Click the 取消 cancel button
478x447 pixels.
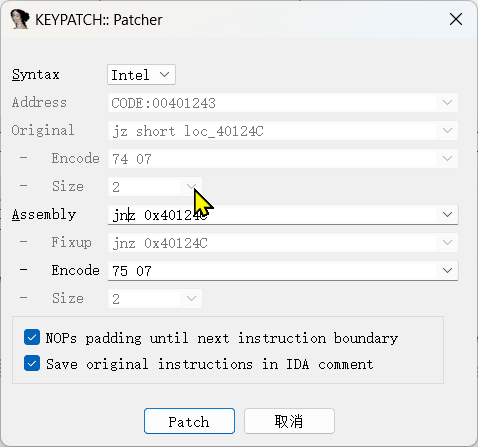[289, 421]
